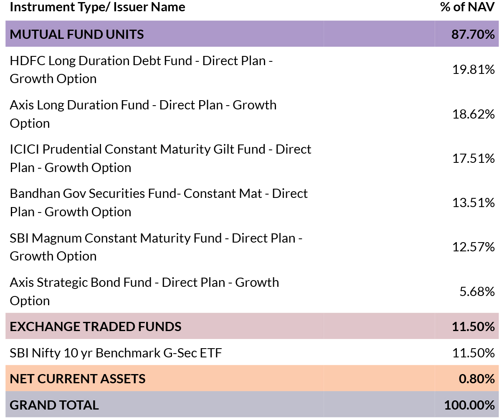The height and width of the screenshot is (420, 504).
Task: Click the GRAND TOTAL row
Action: [x=252, y=405]
